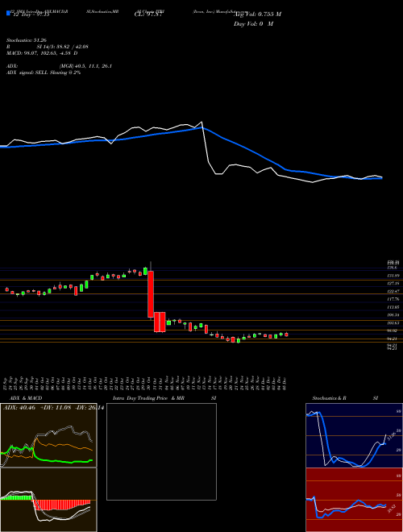Click the '(MGR) 40.5, 11.1, 26.1' ADX values
Viewport: 403px width, 532px height.
point(85,66)
